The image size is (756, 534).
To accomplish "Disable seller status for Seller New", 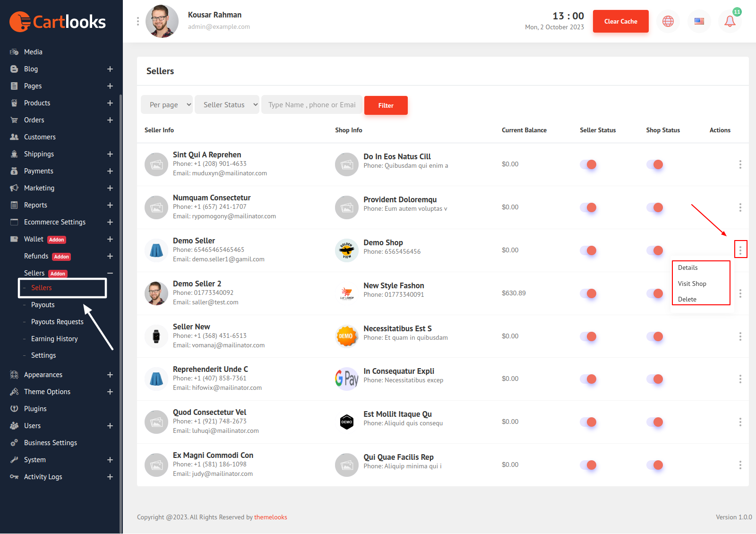I will [x=588, y=336].
